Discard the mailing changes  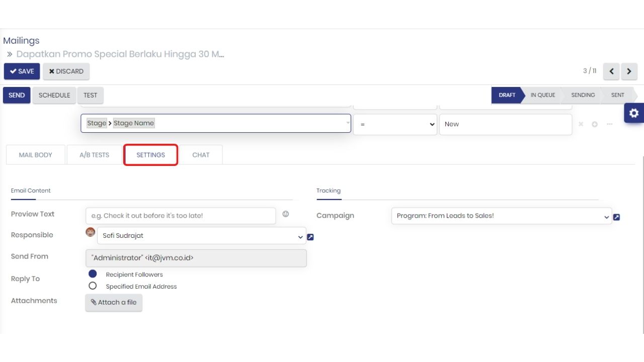pyautogui.click(x=66, y=71)
